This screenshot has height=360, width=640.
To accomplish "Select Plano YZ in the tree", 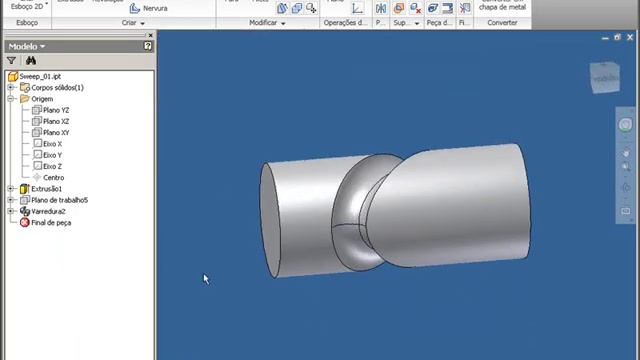I will pos(56,110).
